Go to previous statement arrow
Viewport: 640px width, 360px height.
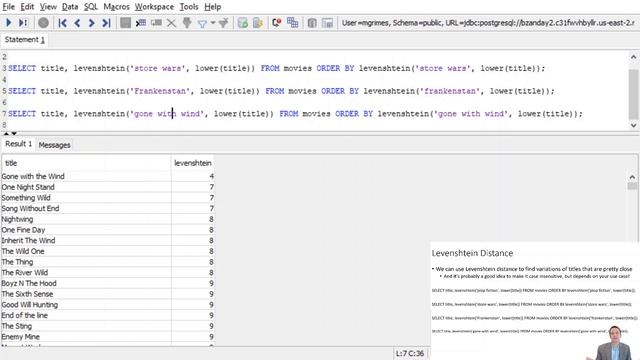pos(77,23)
